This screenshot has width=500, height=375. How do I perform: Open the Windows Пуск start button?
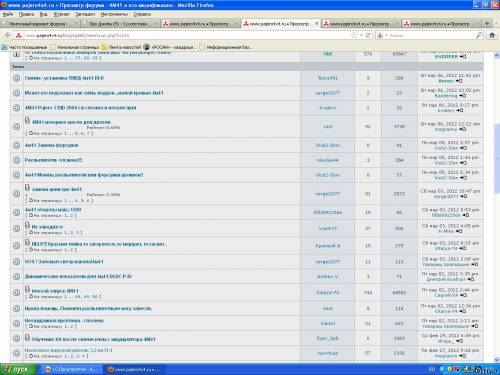[x=18, y=369]
